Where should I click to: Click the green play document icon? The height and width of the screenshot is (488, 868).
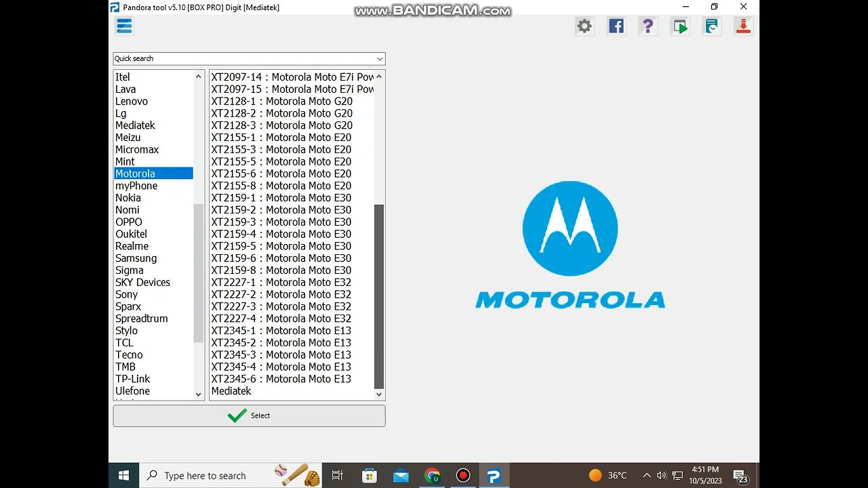tap(679, 26)
